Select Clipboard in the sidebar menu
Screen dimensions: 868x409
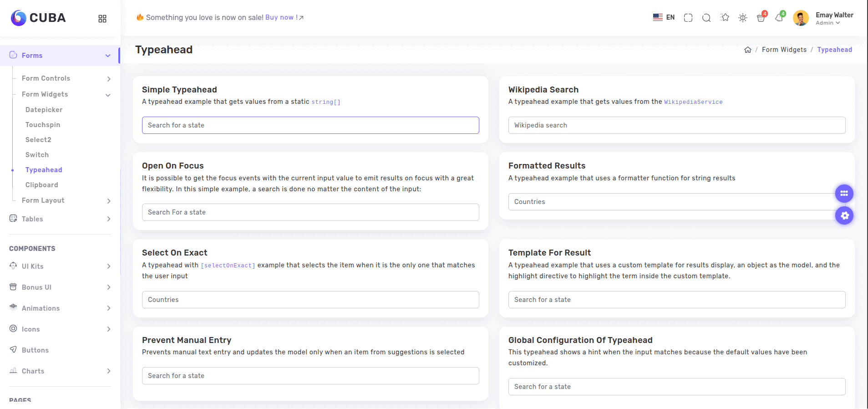(x=41, y=185)
